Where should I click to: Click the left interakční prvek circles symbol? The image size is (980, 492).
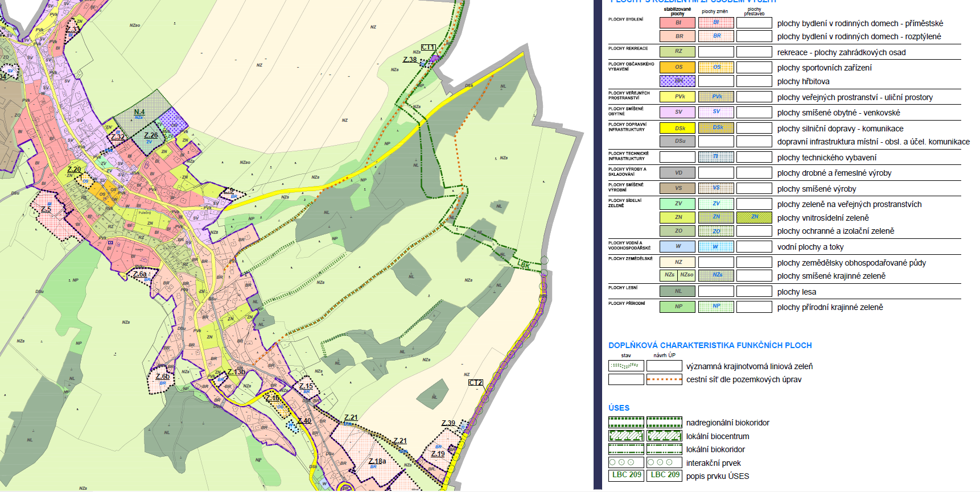pyautogui.click(x=626, y=462)
